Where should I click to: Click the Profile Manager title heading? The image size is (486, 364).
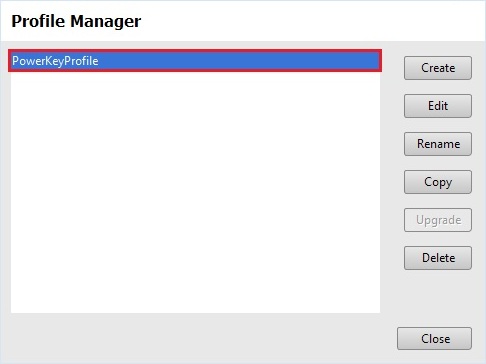(x=76, y=21)
